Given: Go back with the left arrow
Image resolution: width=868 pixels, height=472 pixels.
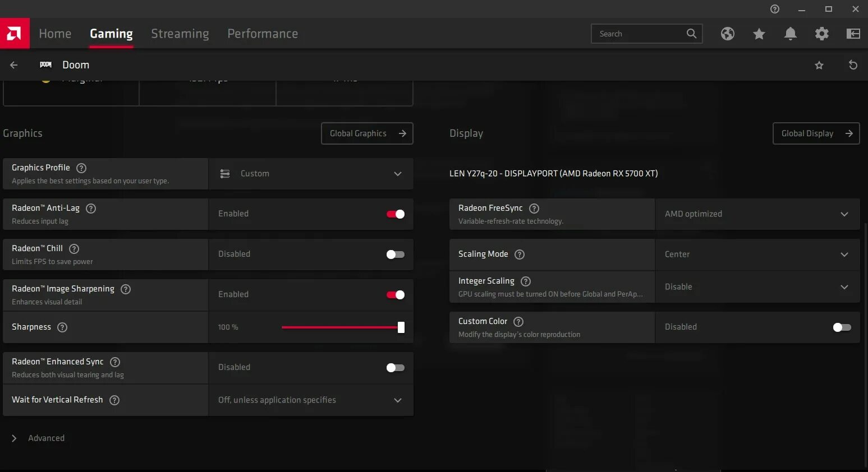Looking at the screenshot, I should [14, 65].
